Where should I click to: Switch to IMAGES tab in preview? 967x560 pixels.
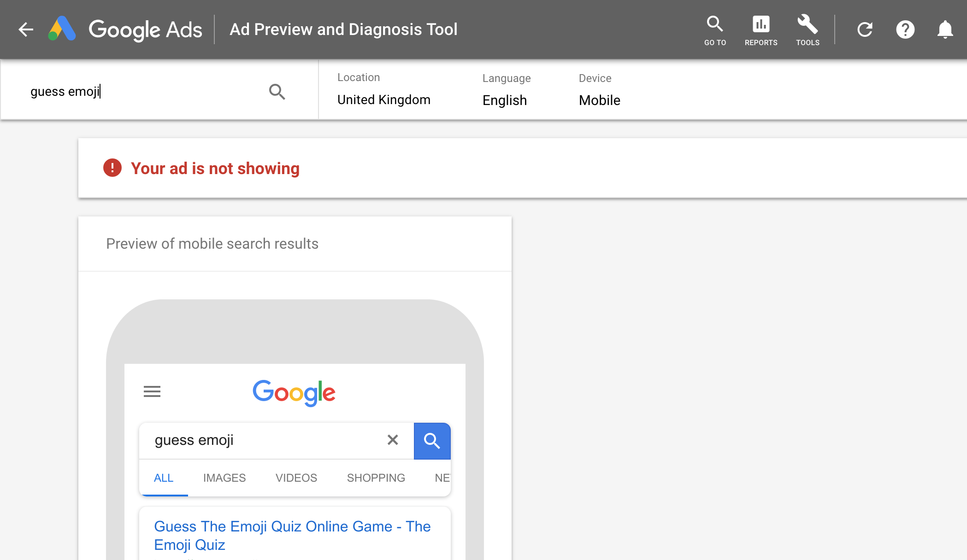click(224, 478)
